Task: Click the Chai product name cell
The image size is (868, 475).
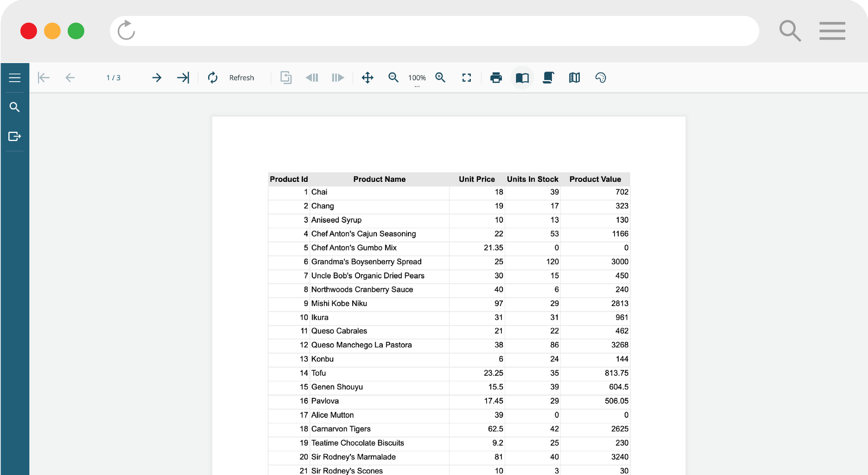Action: tap(380, 192)
